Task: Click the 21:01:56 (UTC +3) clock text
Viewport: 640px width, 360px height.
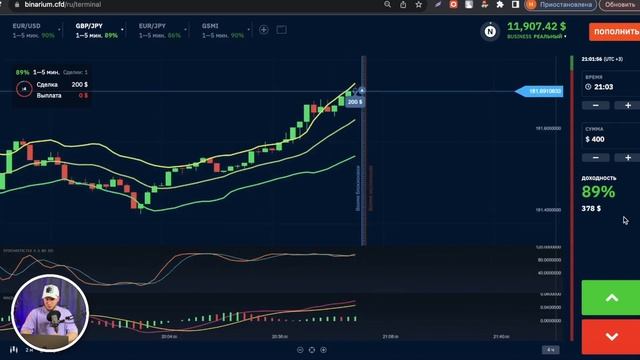Action: (602, 59)
